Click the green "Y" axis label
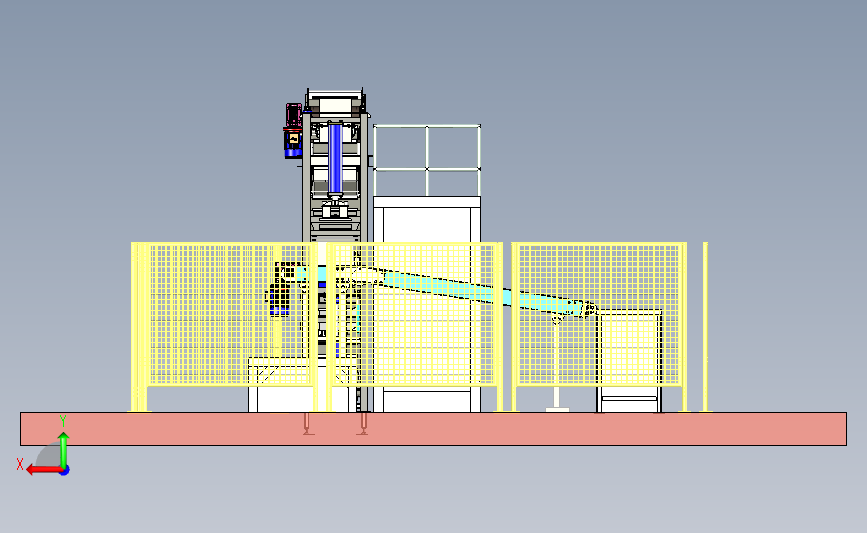The height and width of the screenshot is (533, 867). point(63,421)
